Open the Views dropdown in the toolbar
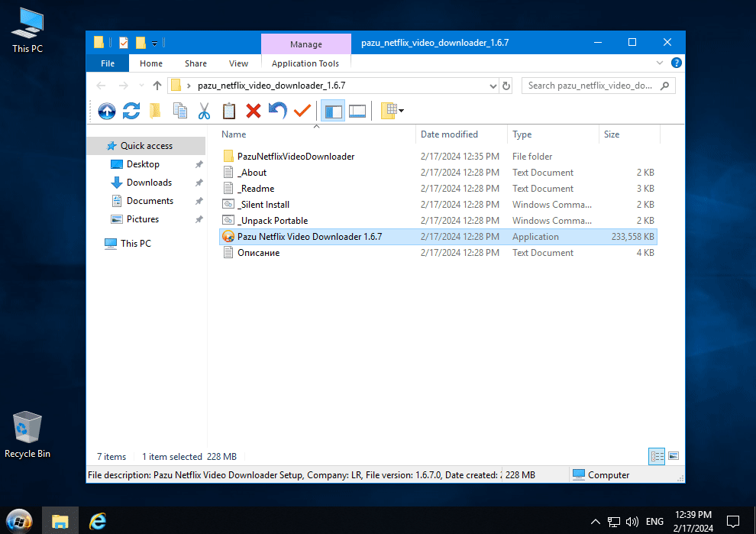 [x=392, y=111]
